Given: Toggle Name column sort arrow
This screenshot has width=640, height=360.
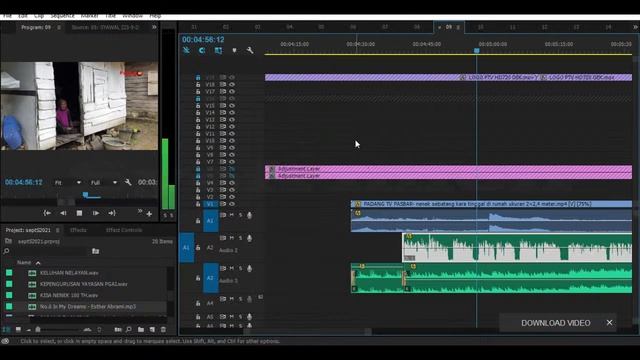Looking at the screenshot, I should pyautogui.click(x=38, y=263).
